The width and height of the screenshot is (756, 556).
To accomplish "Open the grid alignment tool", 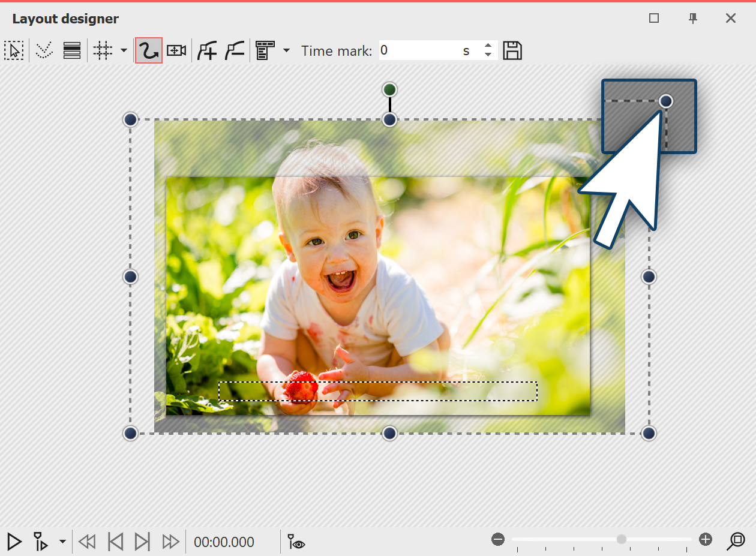I will (x=102, y=50).
